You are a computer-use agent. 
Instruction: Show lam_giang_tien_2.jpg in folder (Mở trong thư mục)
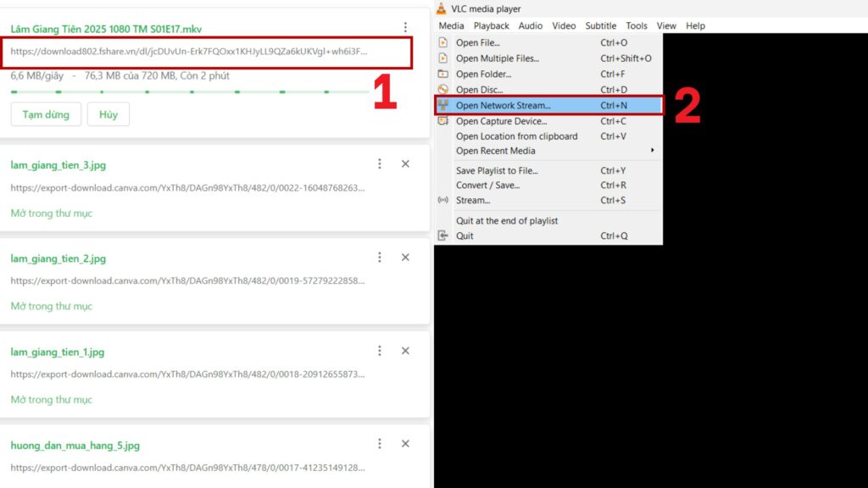pos(52,306)
